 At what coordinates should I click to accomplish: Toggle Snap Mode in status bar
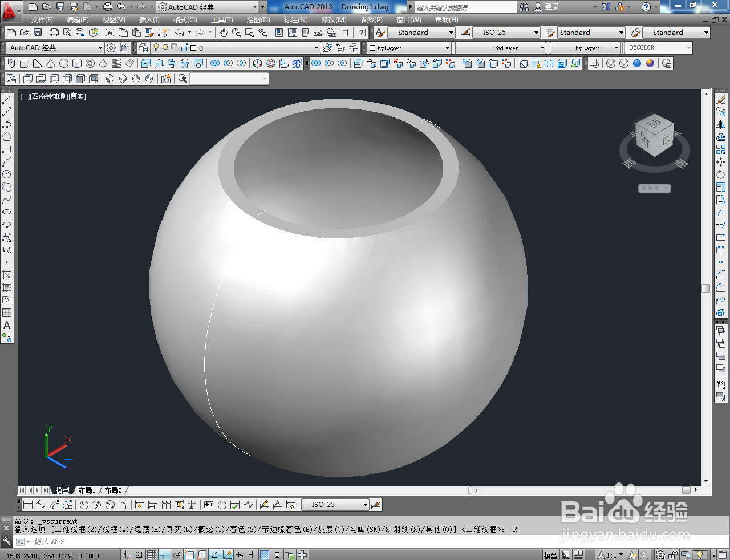pyautogui.click(x=139, y=554)
